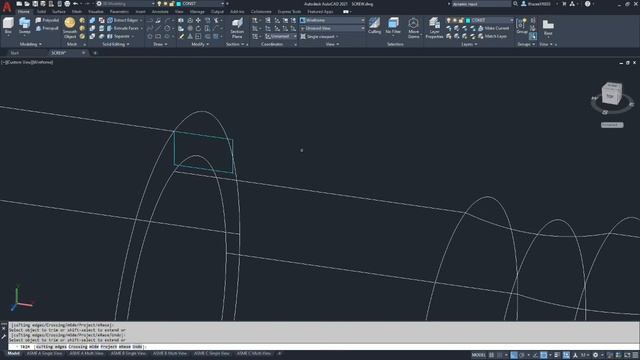The image size is (640, 360).
Task: Switch to the Manage ribbon tab
Action: point(197,11)
